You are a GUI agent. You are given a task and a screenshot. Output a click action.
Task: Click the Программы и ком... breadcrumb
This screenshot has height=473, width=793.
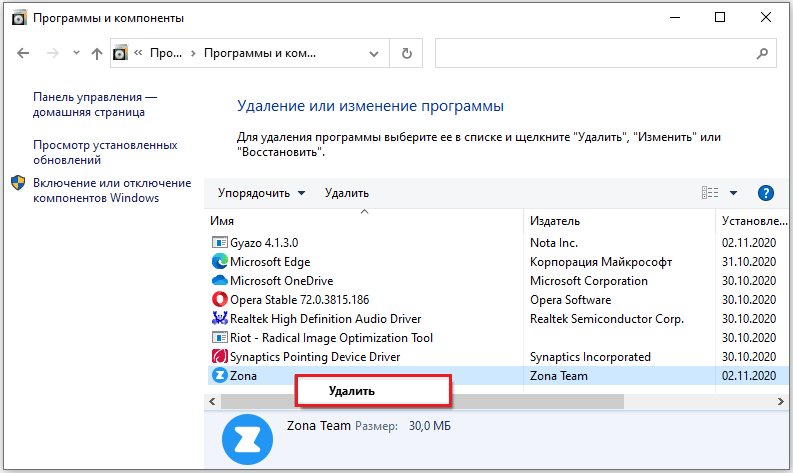(260, 53)
